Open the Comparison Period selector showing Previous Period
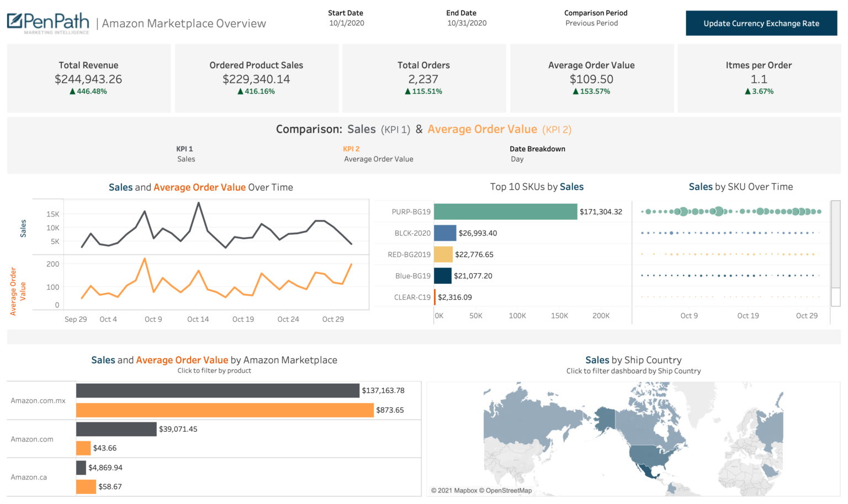Screen dimensions: 848x504 [591, 23]
